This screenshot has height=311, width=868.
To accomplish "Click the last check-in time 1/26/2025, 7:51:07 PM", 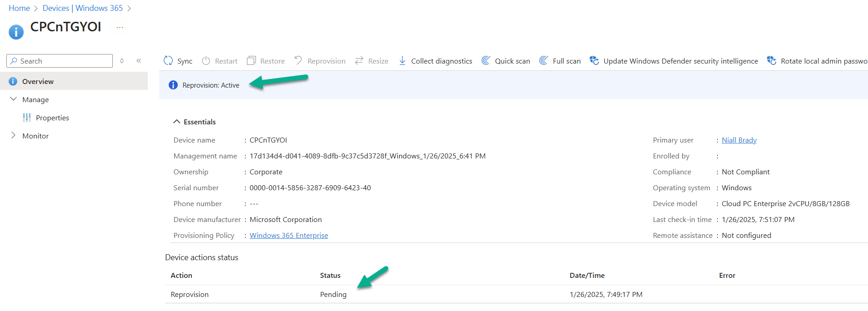I will [758, 219].
